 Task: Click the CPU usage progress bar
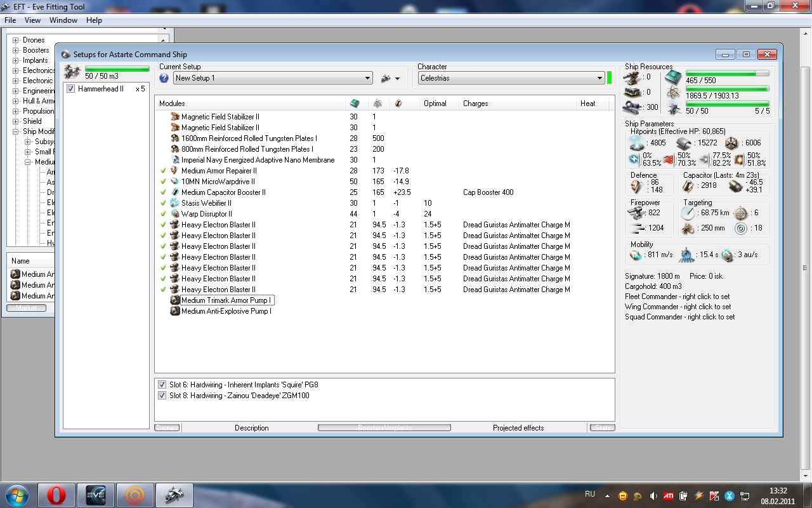tap(727, 73)
